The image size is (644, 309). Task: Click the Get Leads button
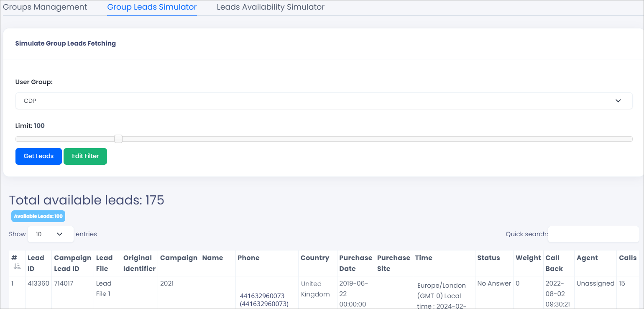[x=38, y=156]
